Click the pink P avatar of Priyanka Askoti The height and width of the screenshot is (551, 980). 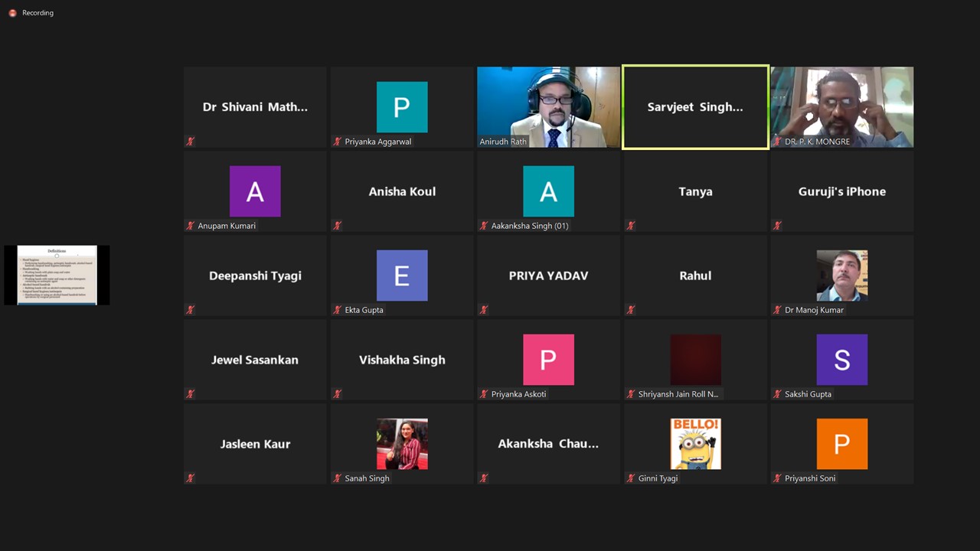tap(548, 360)
